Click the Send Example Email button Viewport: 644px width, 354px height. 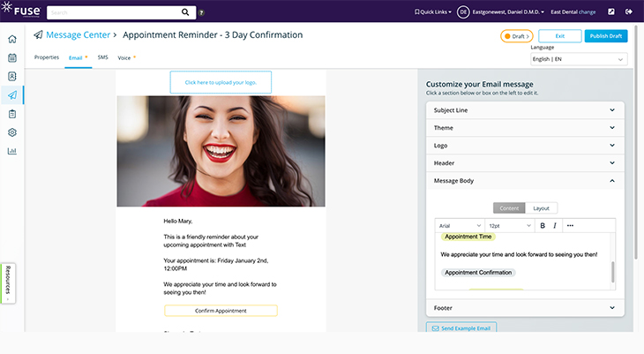(461, 328)
